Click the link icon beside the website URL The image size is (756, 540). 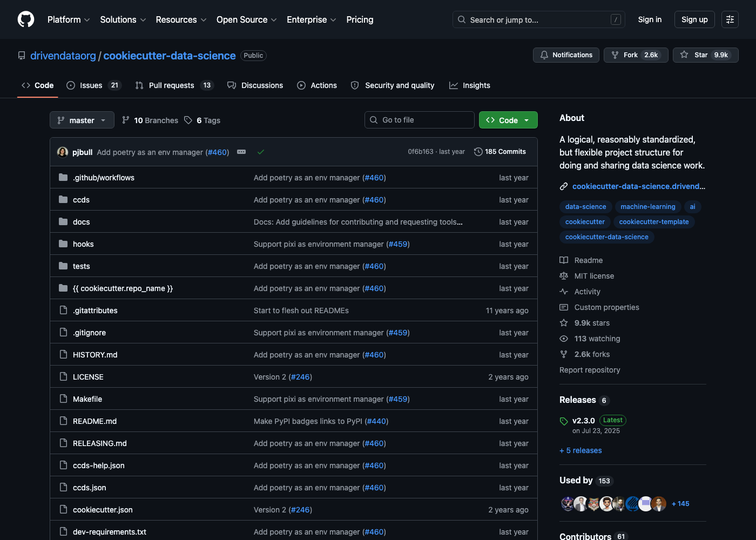click(564, 186)
